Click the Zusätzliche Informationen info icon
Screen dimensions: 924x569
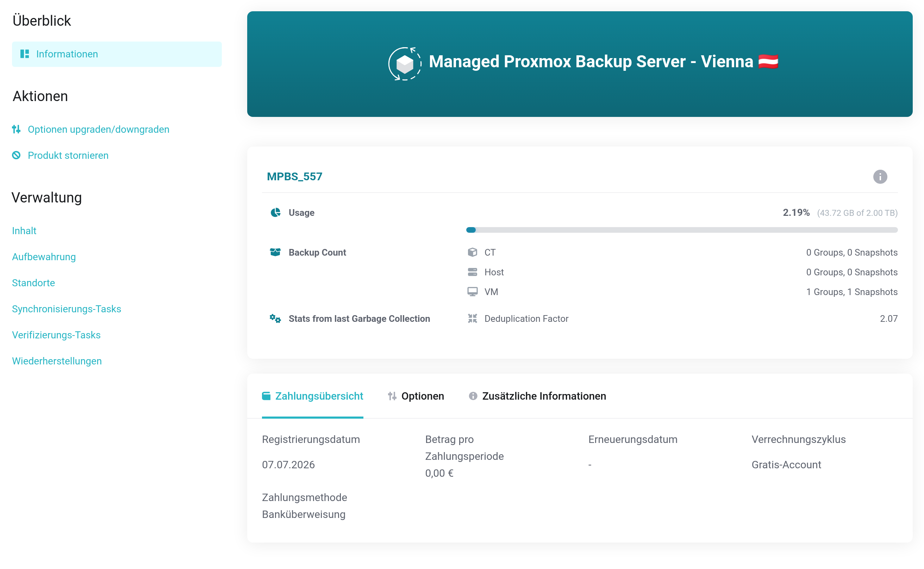coord(473,396)
